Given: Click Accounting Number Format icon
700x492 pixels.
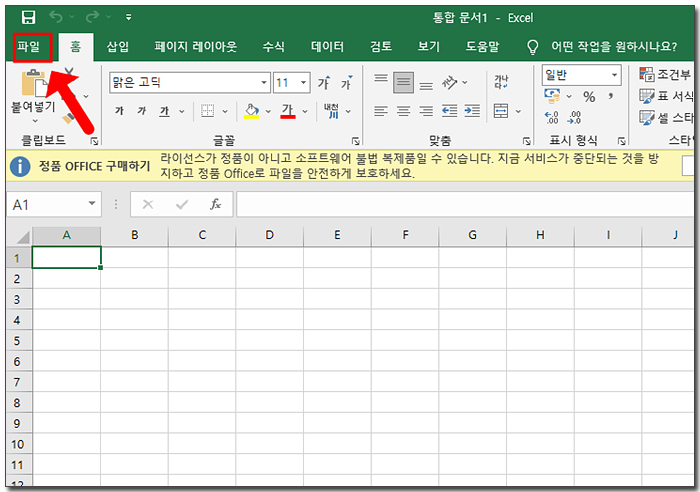Looking at the screenshot, I should 552,96.
